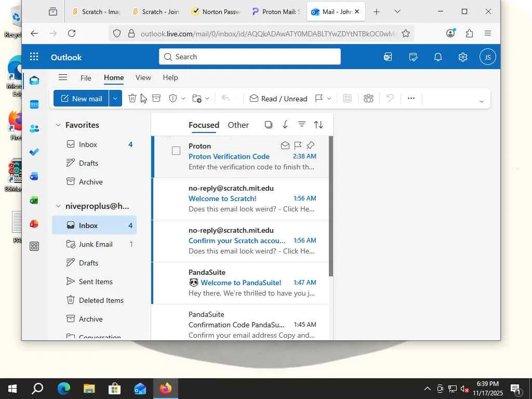Select the Home ribbon tab
Screen dimensions: 532x399
pyautogui.click(x=114, y=78)
